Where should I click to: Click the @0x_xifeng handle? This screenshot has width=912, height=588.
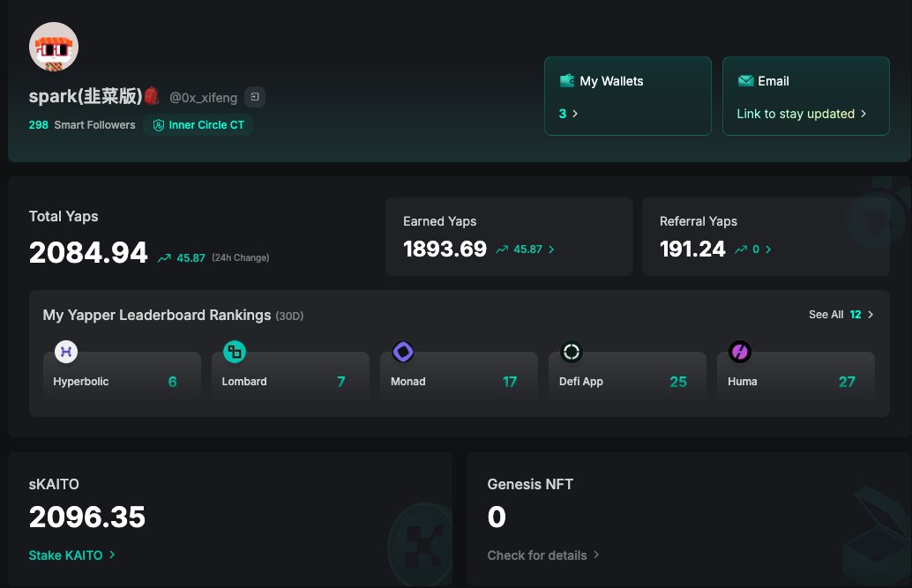pos(203,98)
